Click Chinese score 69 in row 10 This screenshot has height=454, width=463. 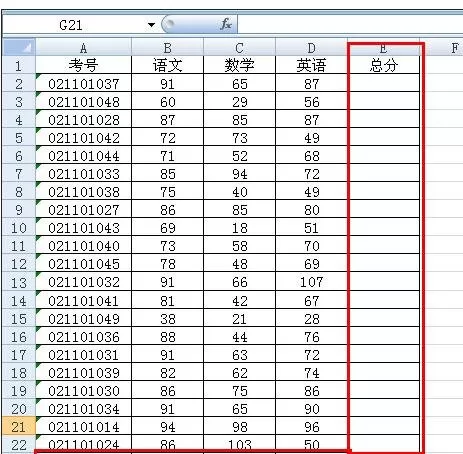click(168, 227)
